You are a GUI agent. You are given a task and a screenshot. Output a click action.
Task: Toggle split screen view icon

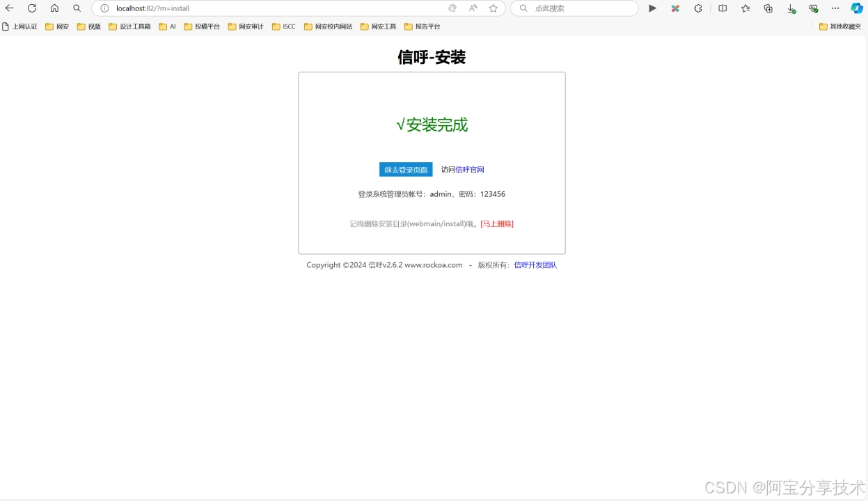pyautogui.click(x=723, y=8)
